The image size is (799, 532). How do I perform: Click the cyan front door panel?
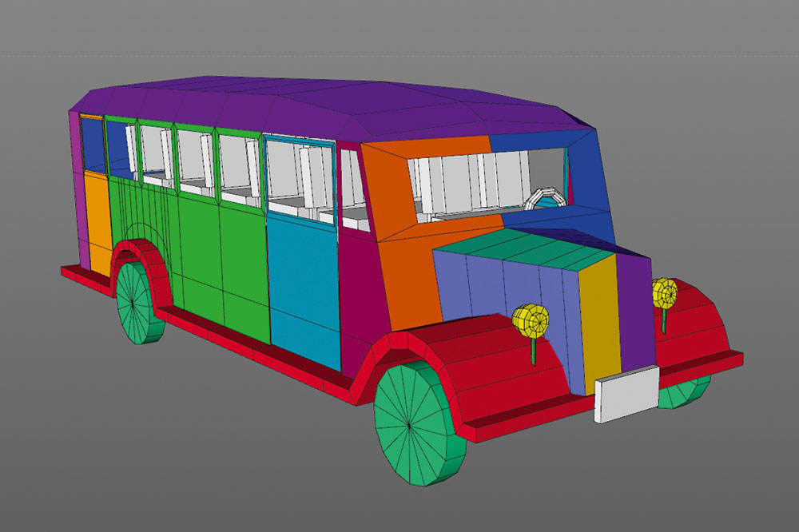click(304, 285)
